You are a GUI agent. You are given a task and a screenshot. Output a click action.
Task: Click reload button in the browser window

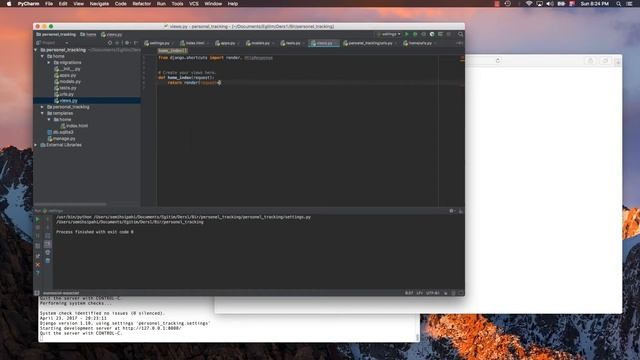pyautogui.click(x=498, y=60)
